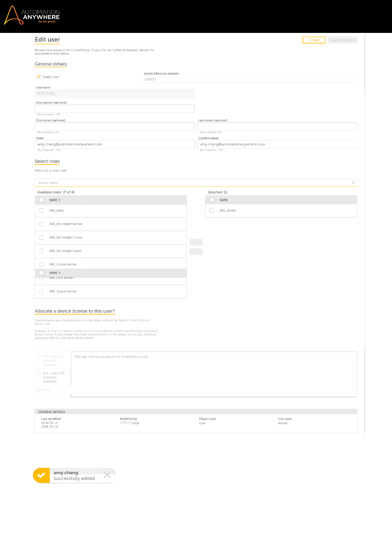392x554 pixels.
Task: Click the Username field amy.chang
Action: click(115, 93)
